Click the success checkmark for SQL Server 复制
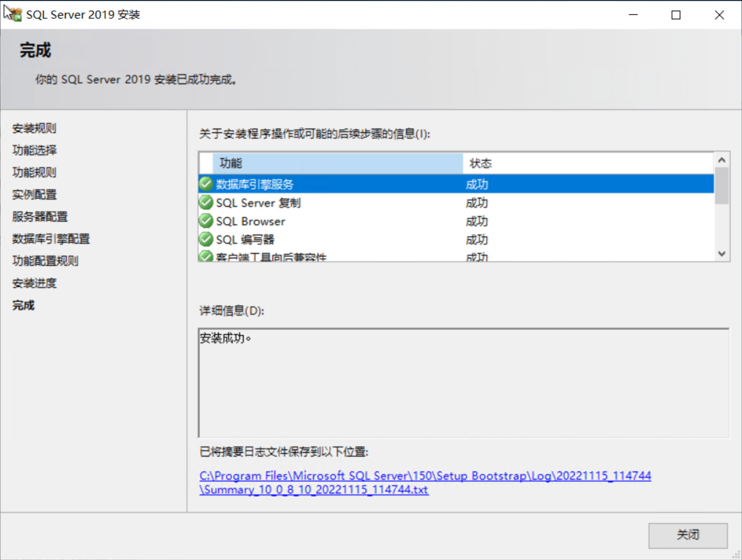 206,202
